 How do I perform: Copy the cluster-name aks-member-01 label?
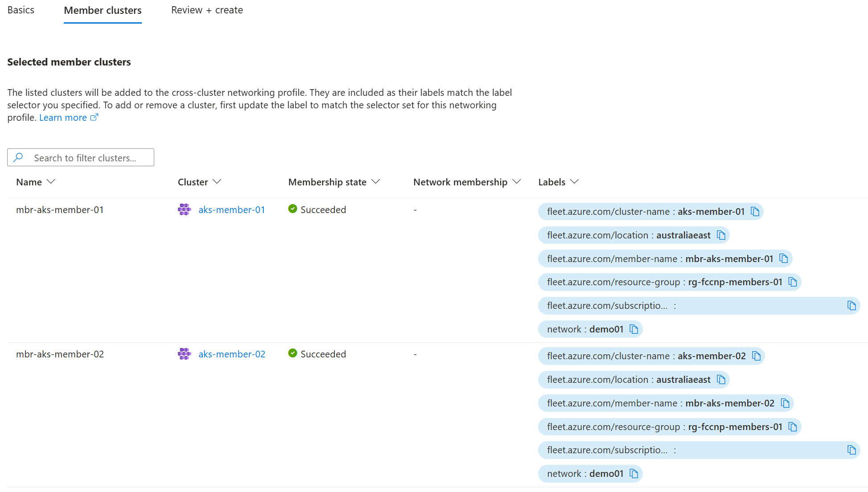755,211
